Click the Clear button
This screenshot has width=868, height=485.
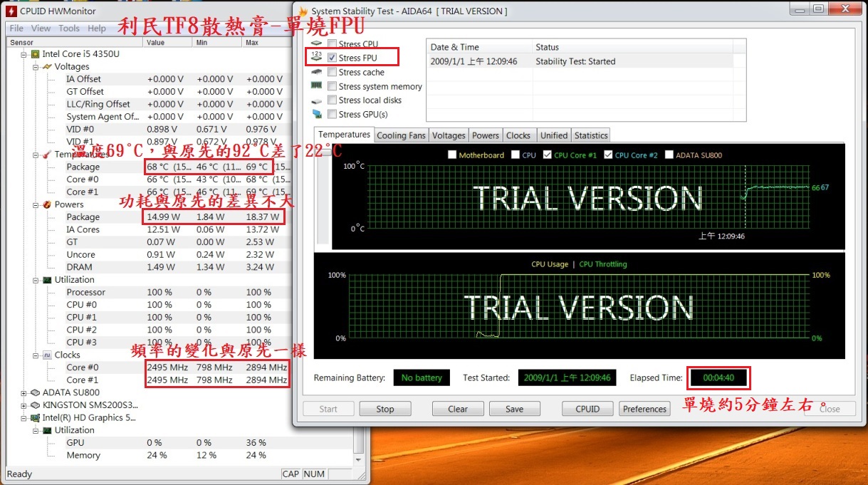coord(458,409)
